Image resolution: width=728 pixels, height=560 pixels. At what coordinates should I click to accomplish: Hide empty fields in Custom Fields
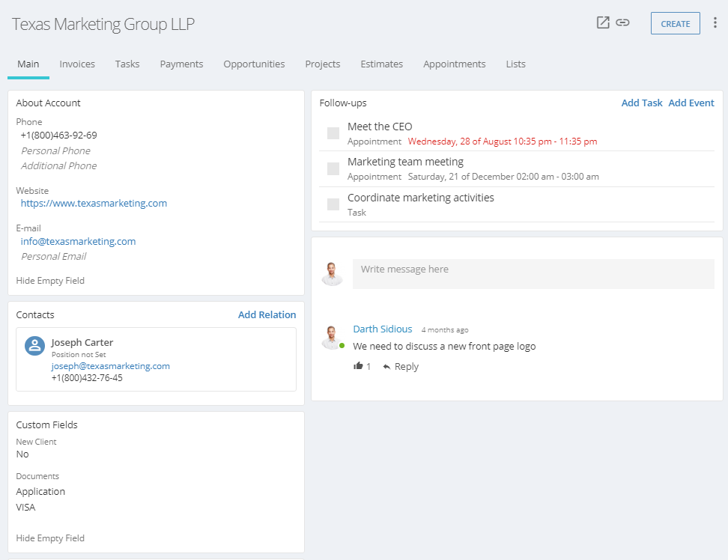[50, 538]
